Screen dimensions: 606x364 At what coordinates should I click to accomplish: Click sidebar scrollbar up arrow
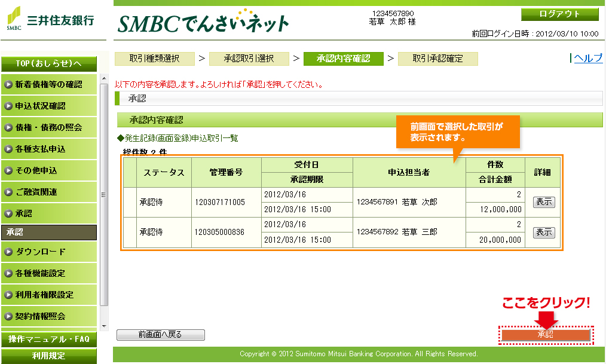coord(104,78)
